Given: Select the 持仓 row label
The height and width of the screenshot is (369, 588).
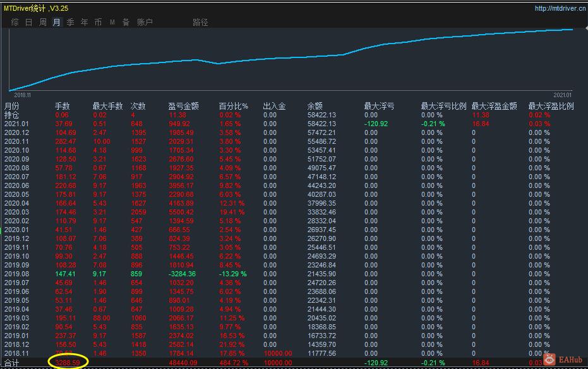Looking at the screenshot, I should (x=11, y=115).
